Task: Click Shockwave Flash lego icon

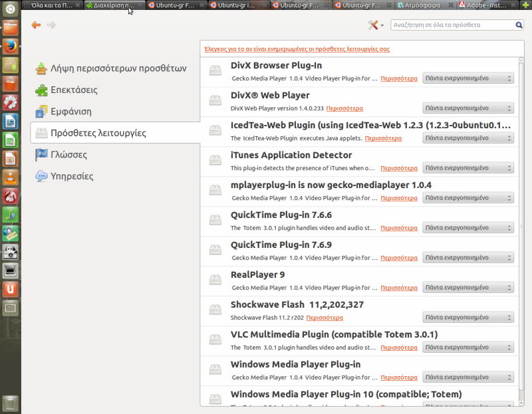Action: [215, 310]
